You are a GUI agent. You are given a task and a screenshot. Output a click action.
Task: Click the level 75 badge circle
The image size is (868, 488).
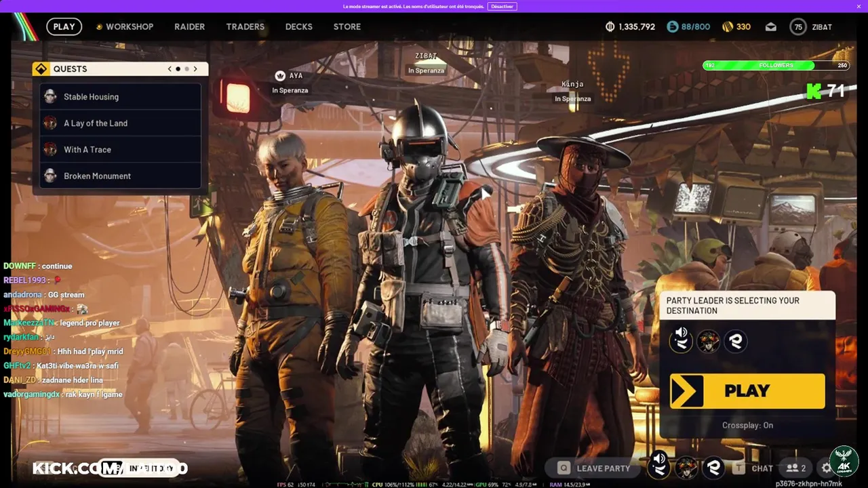click(x=798, y=27)
